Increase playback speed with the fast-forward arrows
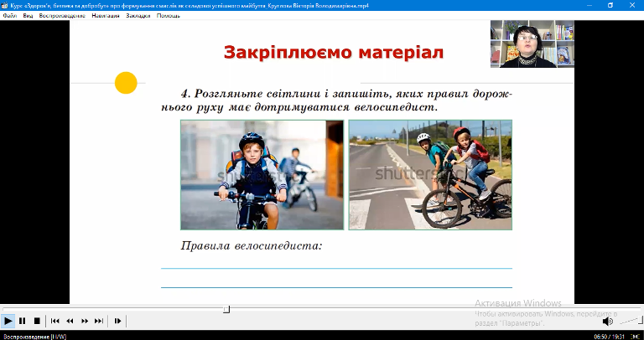This screenshot has height=340, width=644. coord(85,321)
